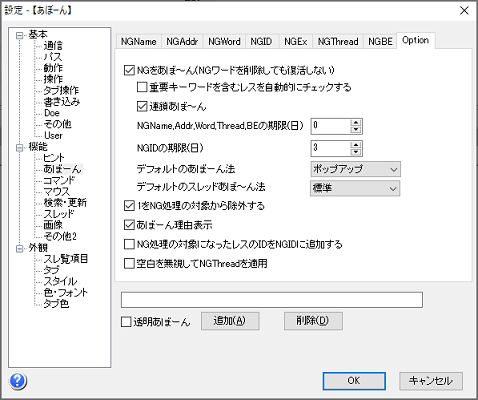The height and width of the screenshot is (400, 478).
Task: Click the NGName,Addr期限 number field
Action: point(331,126)
